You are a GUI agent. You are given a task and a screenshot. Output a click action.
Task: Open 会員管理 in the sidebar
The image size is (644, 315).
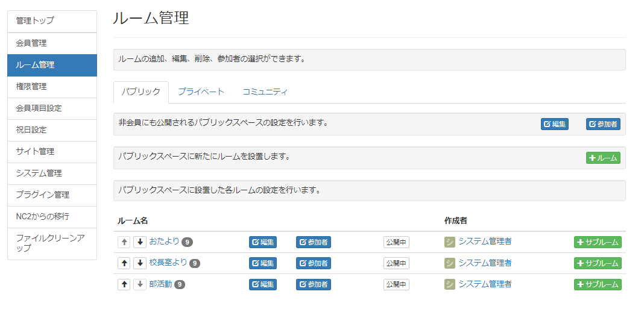point(52,43)
